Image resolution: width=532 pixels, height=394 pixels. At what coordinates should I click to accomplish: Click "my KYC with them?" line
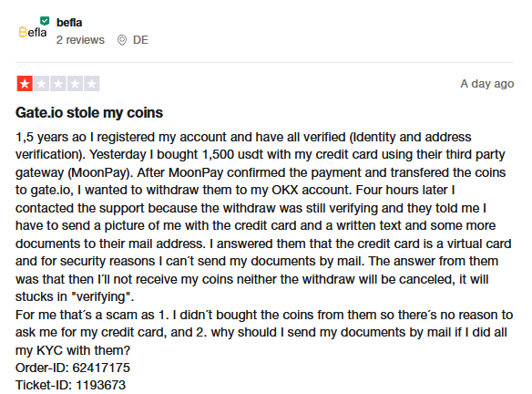[x=73, y=350]
